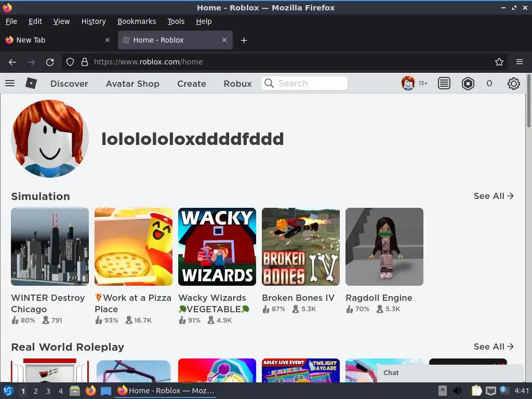Open the View menu
Screen dimensions: 532x399
pos(61,21)
